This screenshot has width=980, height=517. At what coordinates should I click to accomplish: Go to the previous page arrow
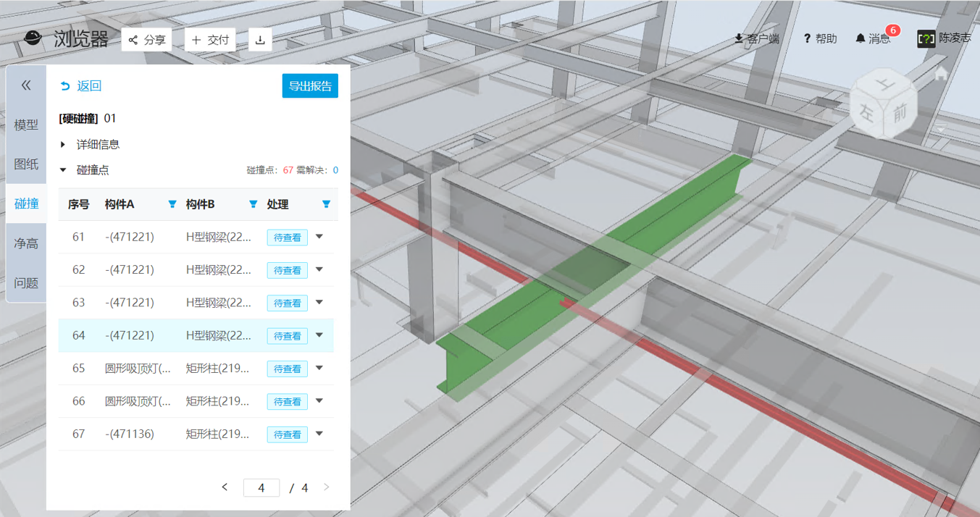point(225,487)
